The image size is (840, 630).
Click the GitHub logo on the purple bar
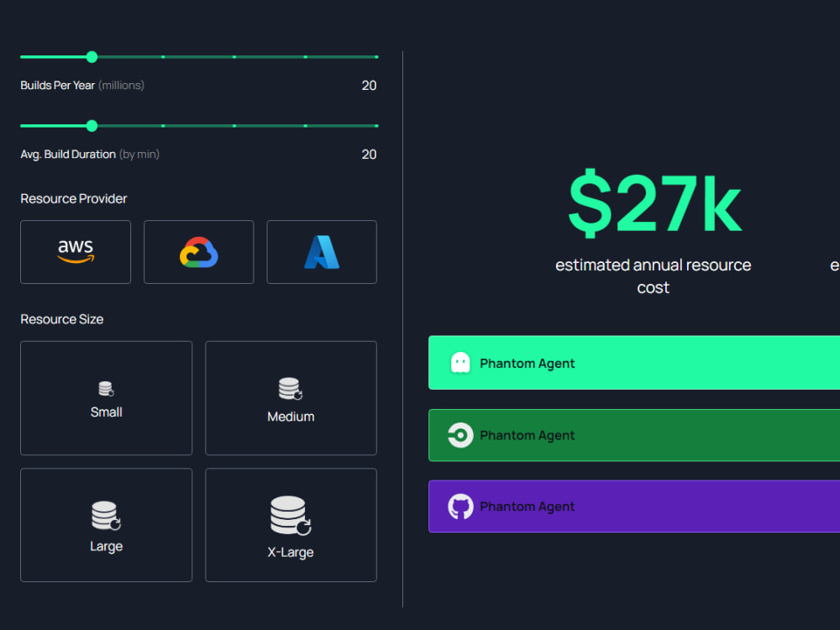[460, 507]
